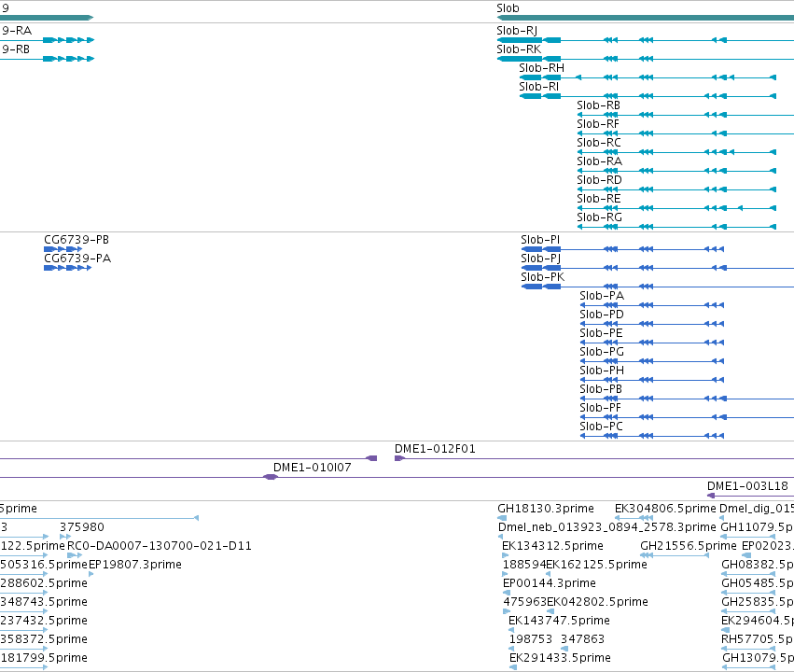Select transcript Slob-RI
The image size is (794, 672).
(538, 87)
